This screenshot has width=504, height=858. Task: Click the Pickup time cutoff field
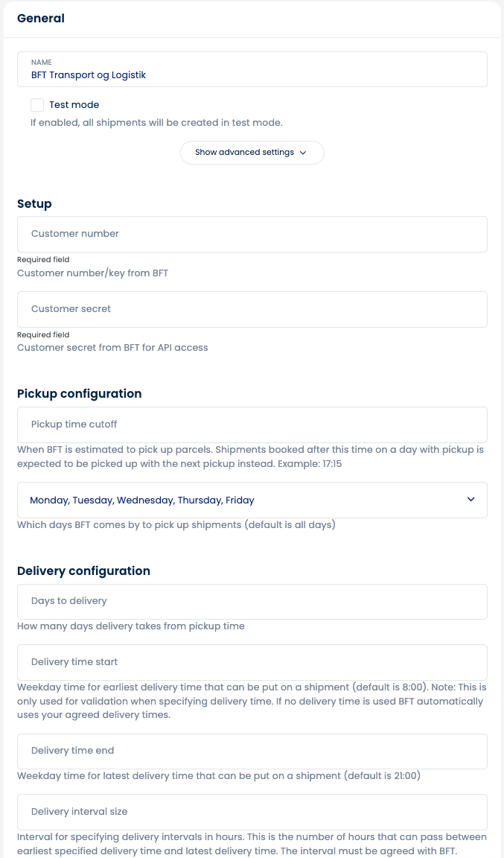click(252, 425)
